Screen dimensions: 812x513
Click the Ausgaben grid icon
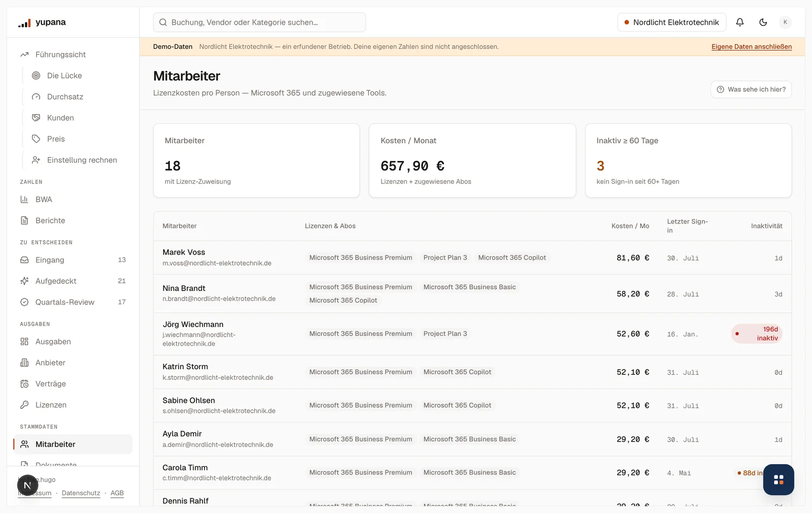coord(24,342)
